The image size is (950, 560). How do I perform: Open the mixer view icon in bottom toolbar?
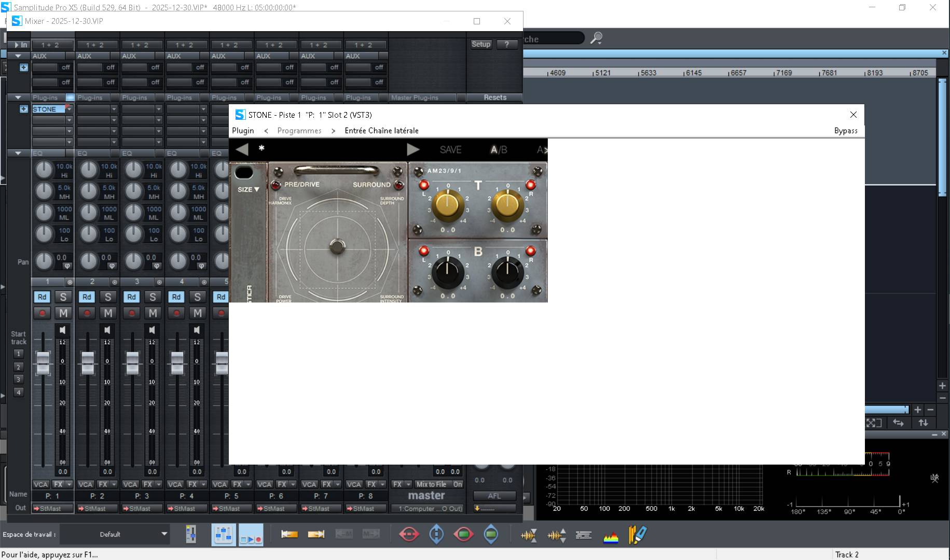224,535
